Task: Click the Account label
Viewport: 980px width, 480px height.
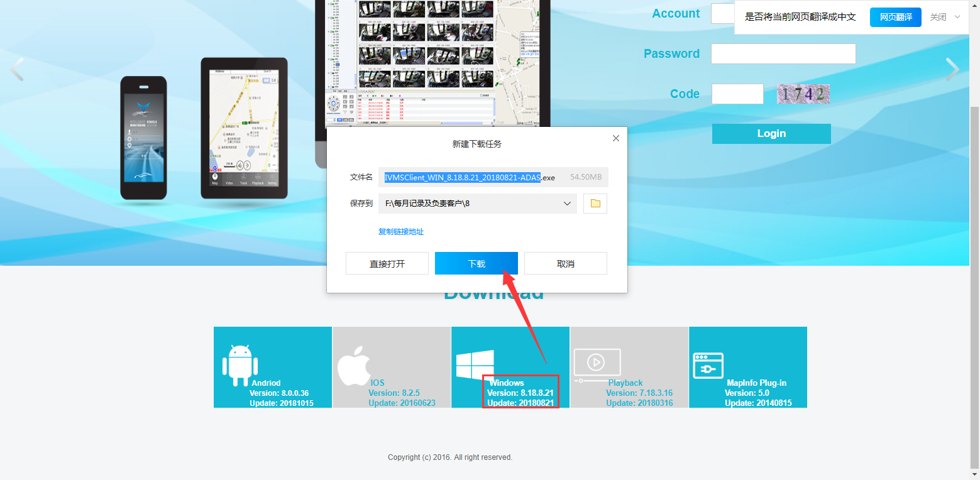Action: [676, 13]
